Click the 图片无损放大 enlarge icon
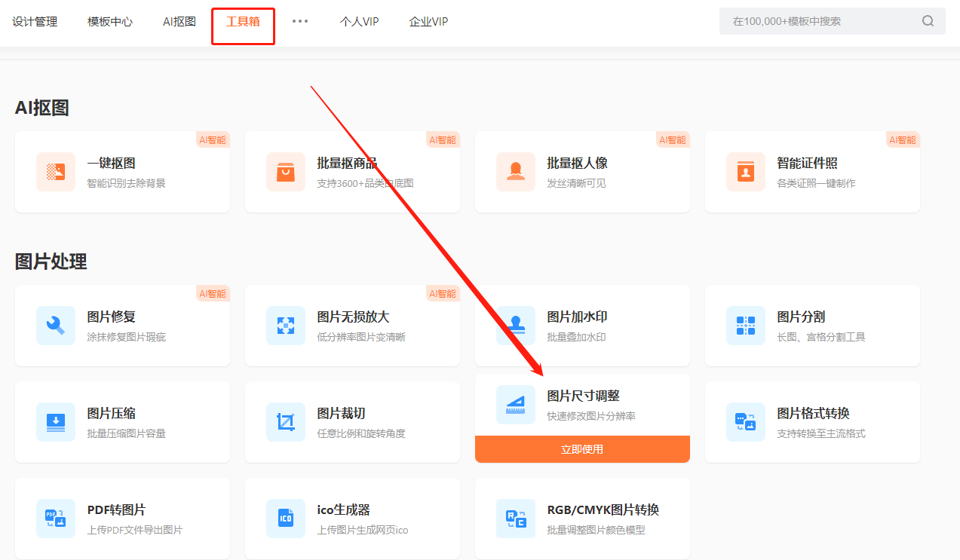 [x=286, y=326]
